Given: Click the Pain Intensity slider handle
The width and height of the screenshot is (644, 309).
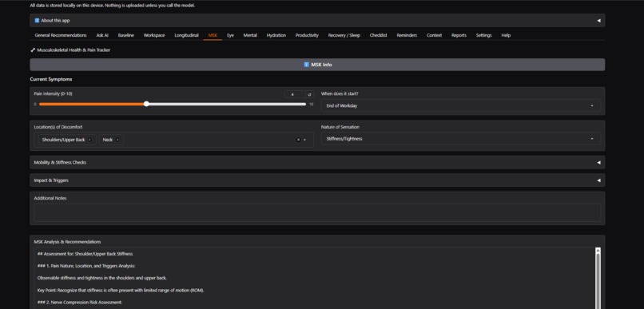Looking at the screenshot, I should [146, 105].
